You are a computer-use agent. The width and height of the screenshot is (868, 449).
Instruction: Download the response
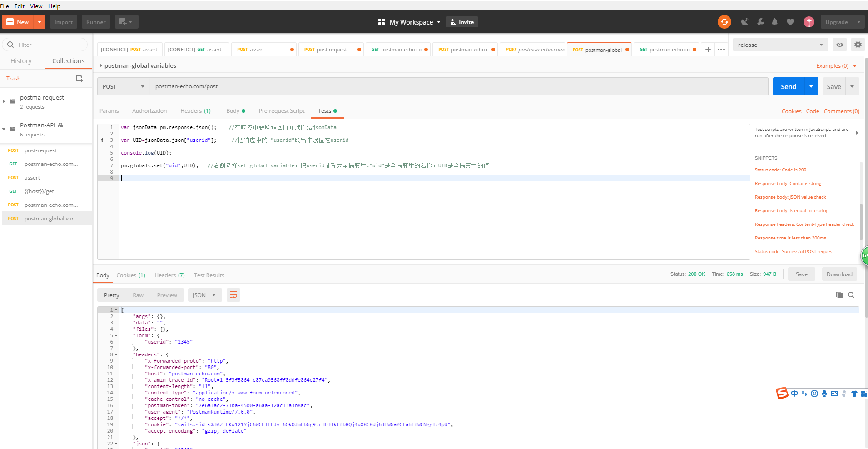[x=839, y=274]
